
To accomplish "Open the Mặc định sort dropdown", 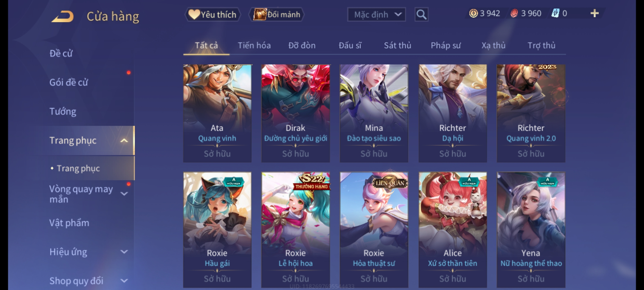I will point(376,15).
